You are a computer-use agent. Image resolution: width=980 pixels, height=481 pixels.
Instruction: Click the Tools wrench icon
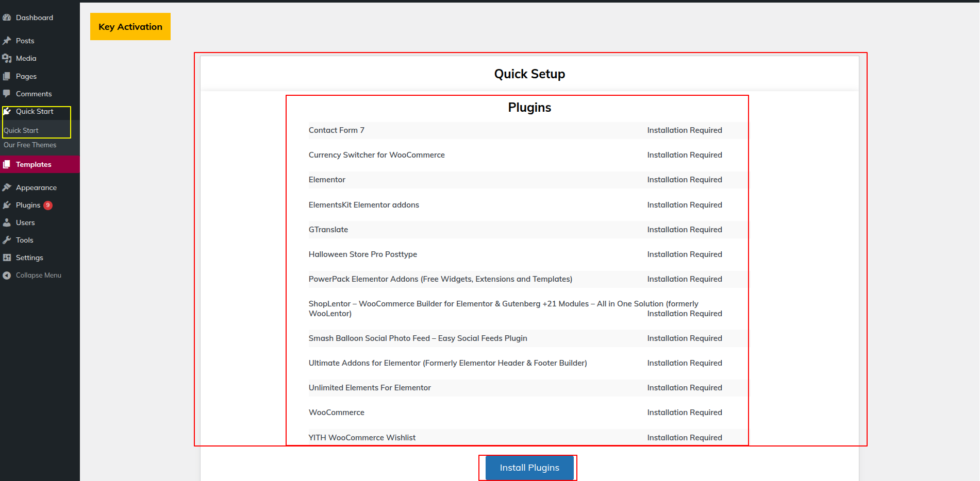(7, 240)
